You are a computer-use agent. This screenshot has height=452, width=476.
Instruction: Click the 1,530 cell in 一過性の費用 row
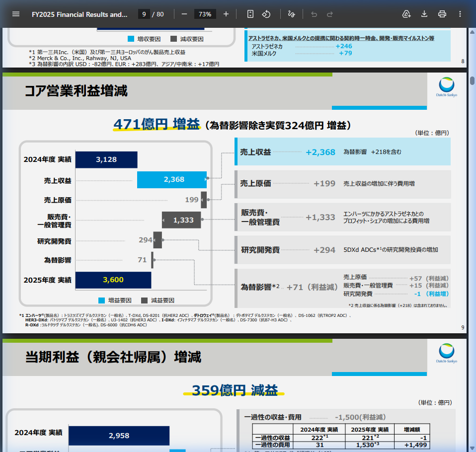[370, 445]
